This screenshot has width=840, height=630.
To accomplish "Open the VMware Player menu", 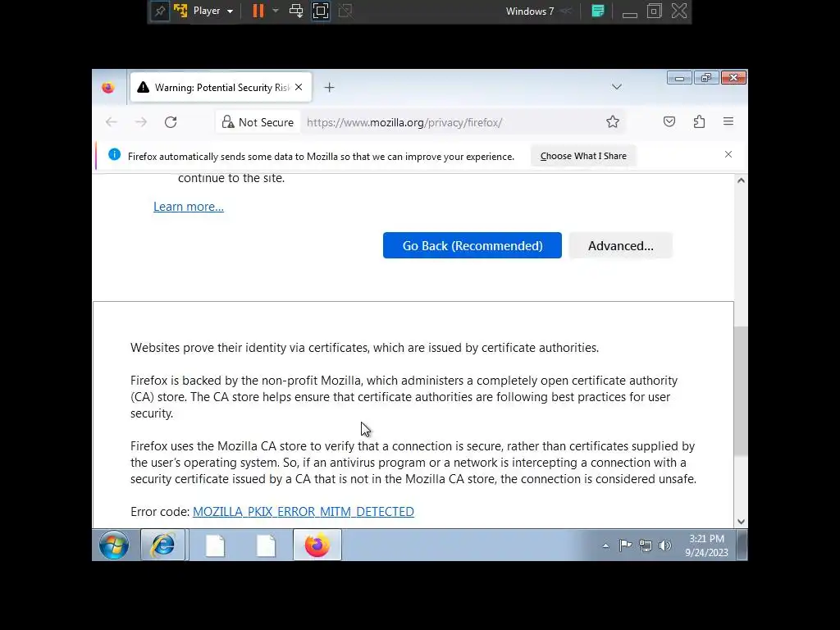I will (212, 11).
